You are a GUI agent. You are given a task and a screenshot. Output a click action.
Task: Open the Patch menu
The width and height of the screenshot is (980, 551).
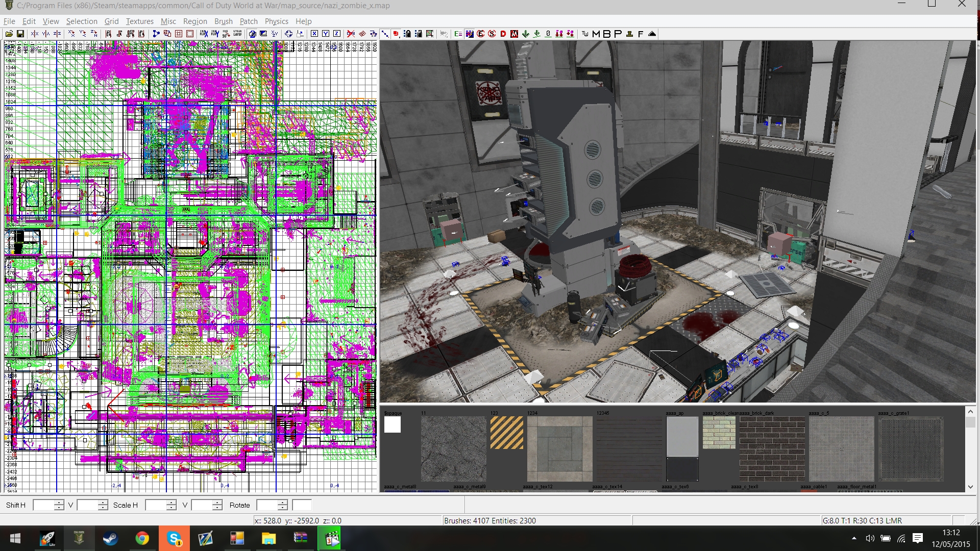click(249, 21)
